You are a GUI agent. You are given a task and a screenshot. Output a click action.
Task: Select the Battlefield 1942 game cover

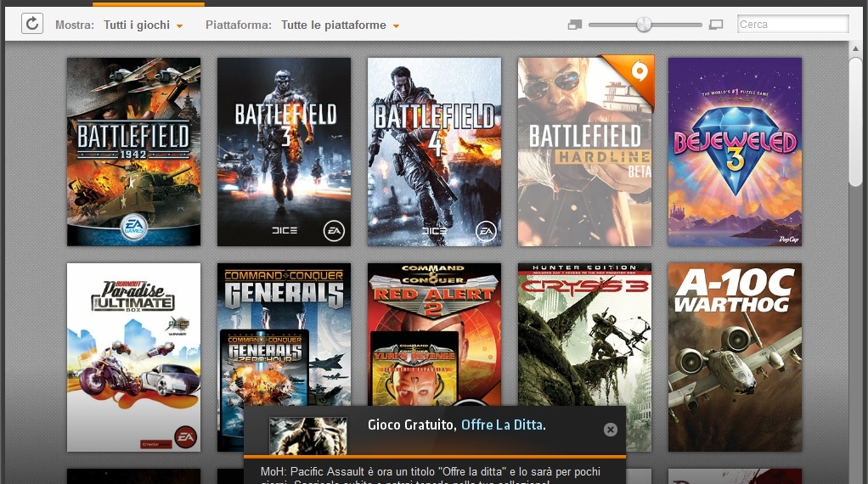point(133,151)
